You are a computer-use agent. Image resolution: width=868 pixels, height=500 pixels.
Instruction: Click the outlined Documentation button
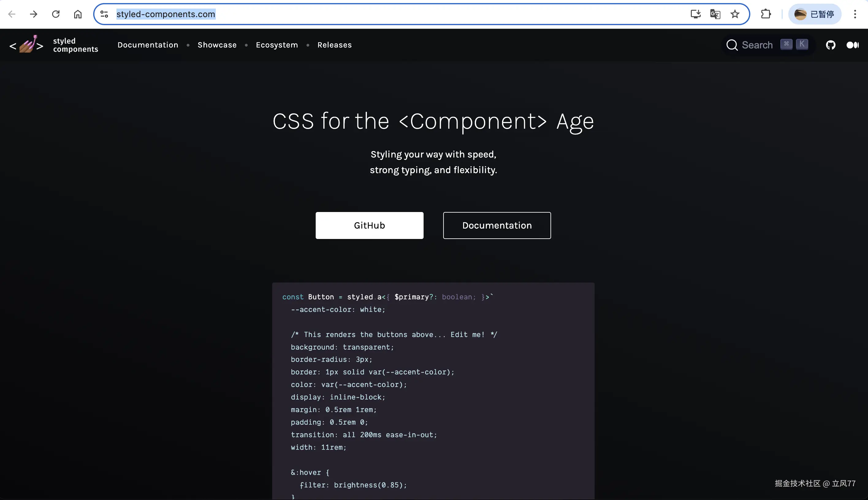click(x=497, y=225)
